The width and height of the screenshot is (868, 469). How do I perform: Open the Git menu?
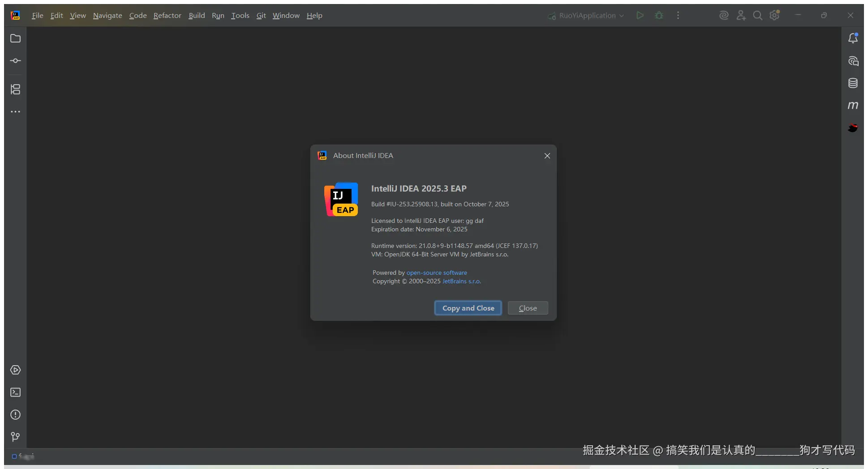261,16
